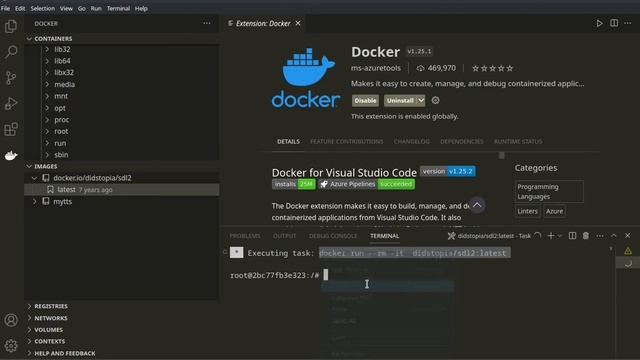This screenshot has width=640, height=360.
Task: Switch to DEBUG CONSOLE panel tab
Action: pyautogui.click(x=333, y=236)
